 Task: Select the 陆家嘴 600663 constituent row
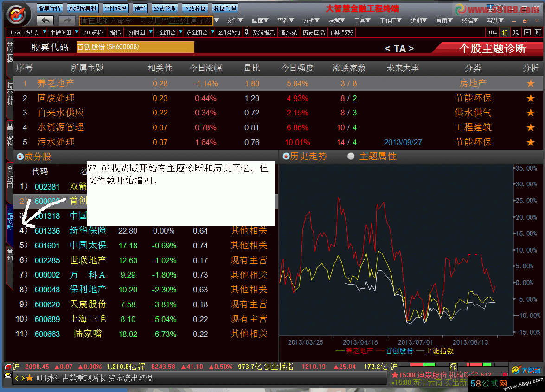(x=146, y=334)
